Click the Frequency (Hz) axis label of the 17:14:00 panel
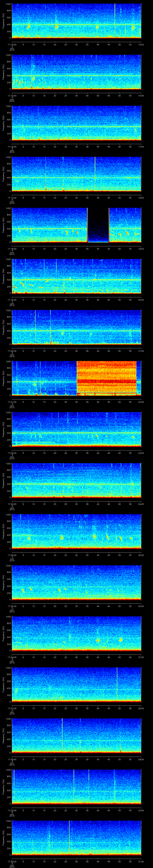 tap(3, 21)
